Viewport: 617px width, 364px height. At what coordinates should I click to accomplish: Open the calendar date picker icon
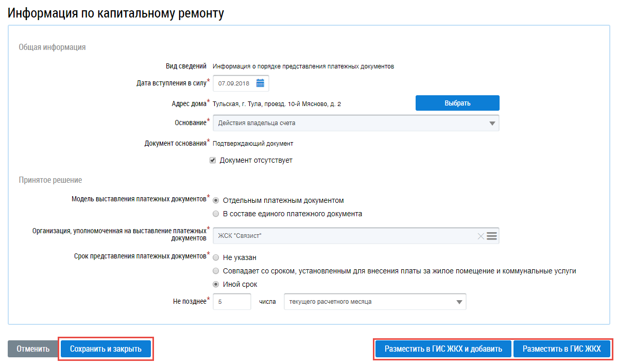pos(260,83)
